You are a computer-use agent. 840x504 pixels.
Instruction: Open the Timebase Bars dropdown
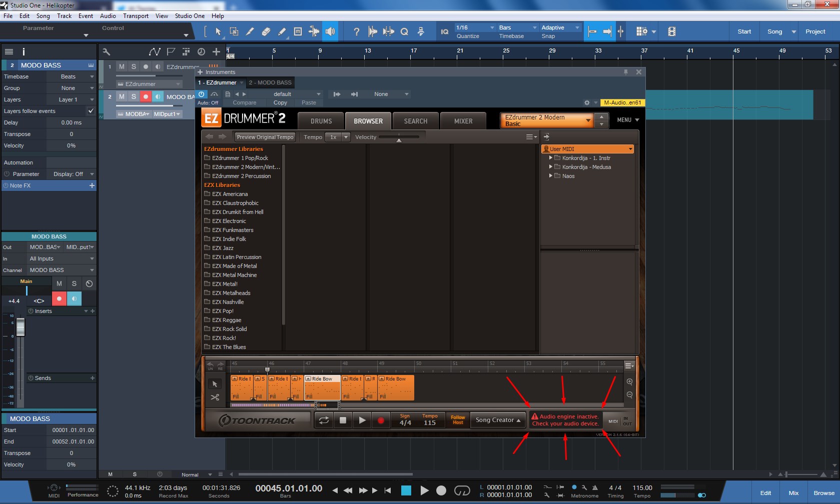pos(518,27)
